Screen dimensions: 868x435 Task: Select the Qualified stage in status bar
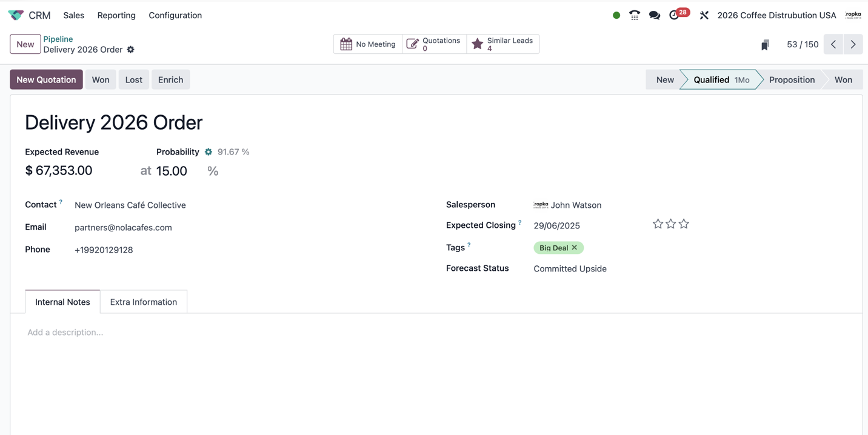click(x=721, y=79)
